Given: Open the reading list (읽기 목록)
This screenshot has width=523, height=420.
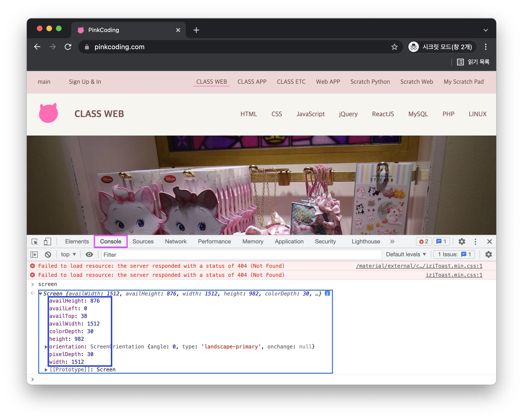Looking at the screenshot, I should point(473,62).
